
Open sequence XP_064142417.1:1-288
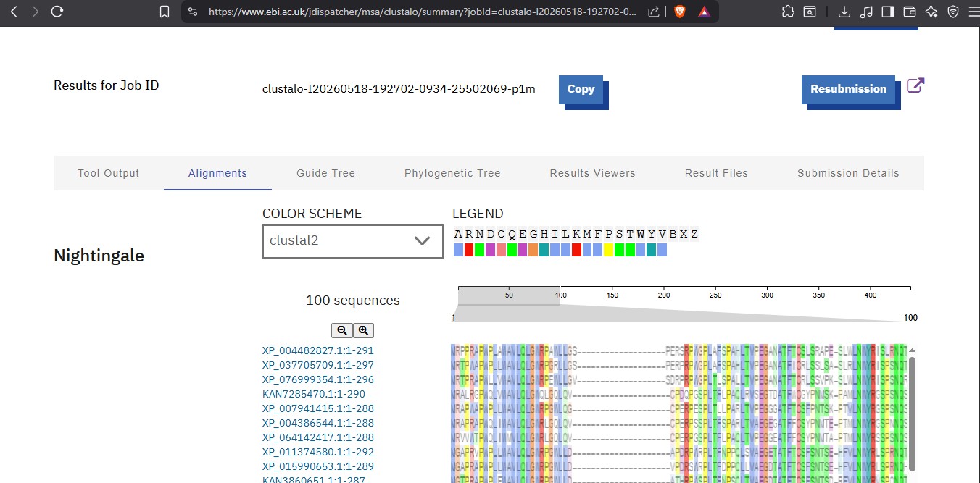pos(318,437)
